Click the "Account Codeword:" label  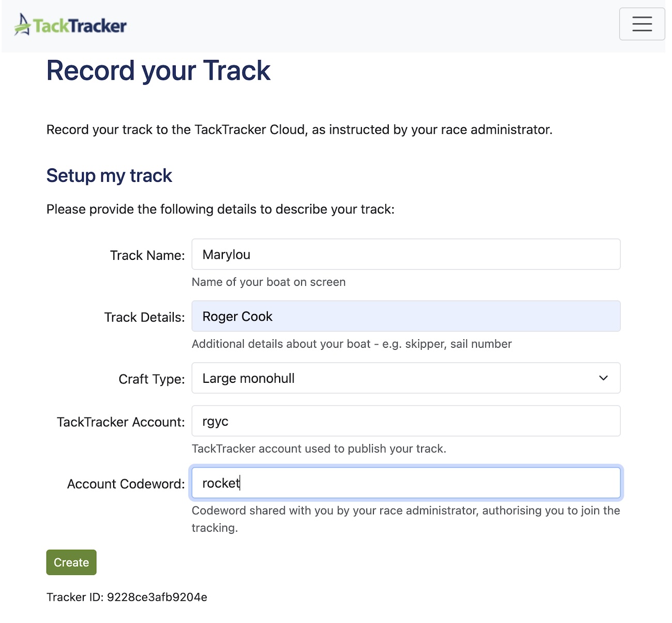(126, 484)
